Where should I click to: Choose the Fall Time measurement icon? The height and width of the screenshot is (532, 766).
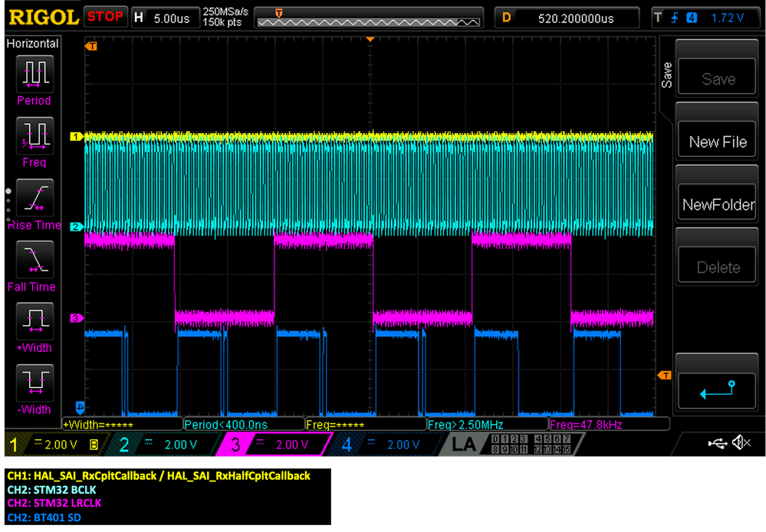point(35,259)
